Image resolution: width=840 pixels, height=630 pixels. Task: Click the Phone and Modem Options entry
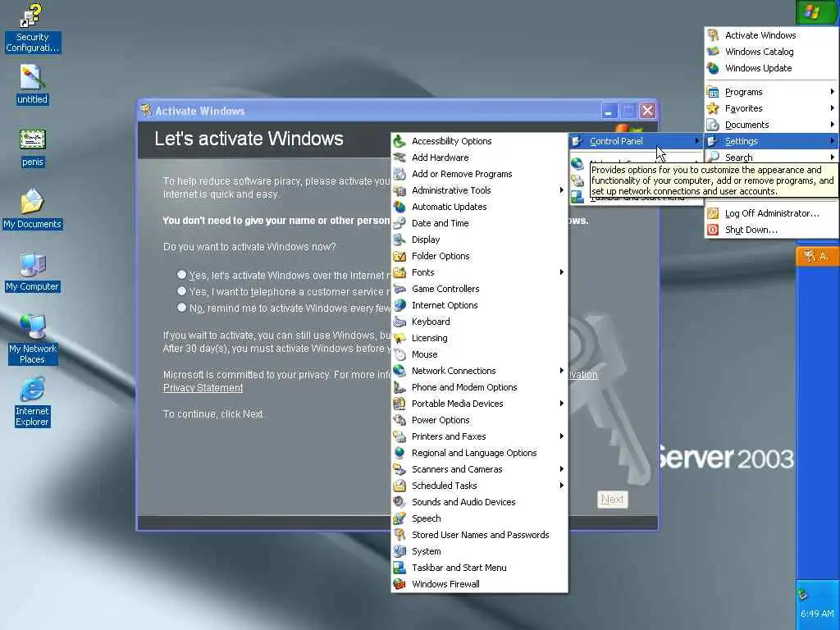click(479, 387)
